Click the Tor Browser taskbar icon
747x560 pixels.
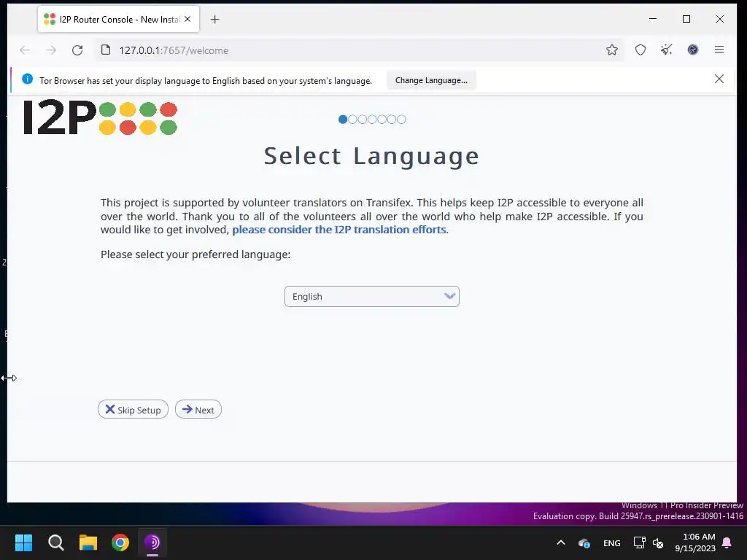(152, 542)
